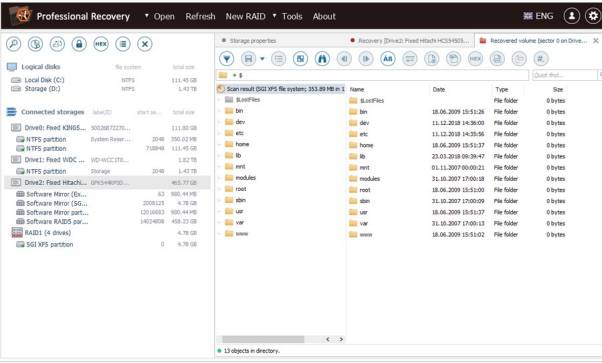Click the clipboard icon left of HEX
The image size is (602, 363).
tap(453, 59)
